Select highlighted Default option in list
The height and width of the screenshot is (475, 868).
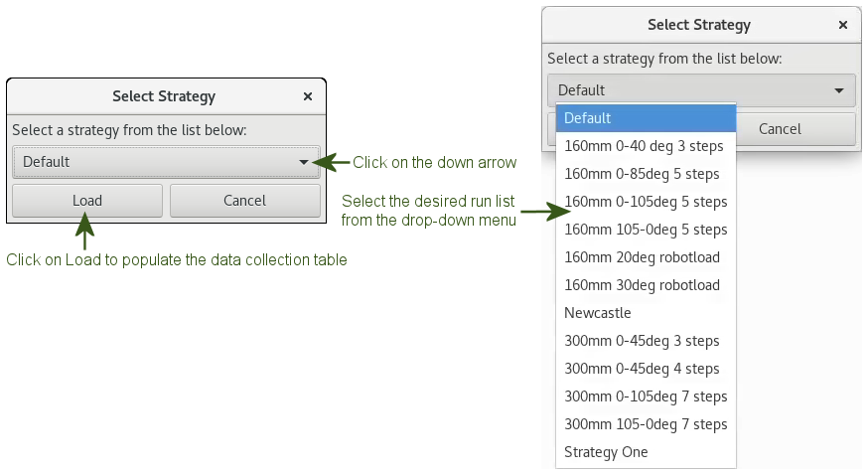point(646,118)
